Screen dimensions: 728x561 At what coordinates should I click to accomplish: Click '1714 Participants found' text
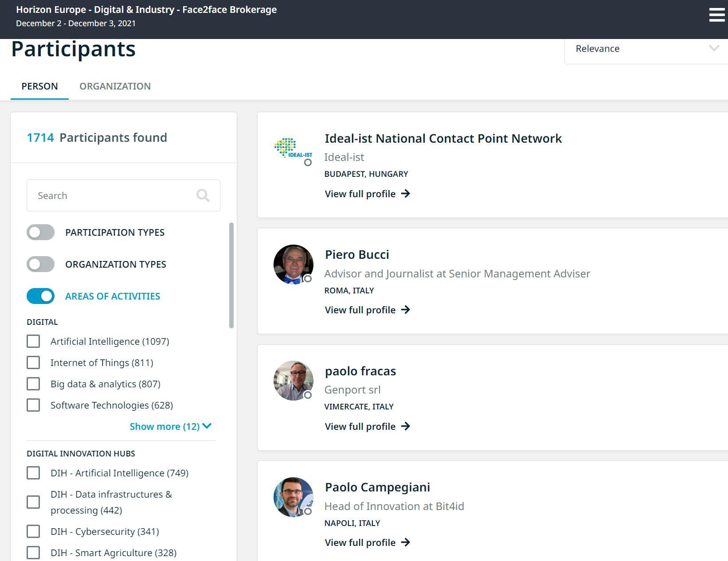point(97,137)
